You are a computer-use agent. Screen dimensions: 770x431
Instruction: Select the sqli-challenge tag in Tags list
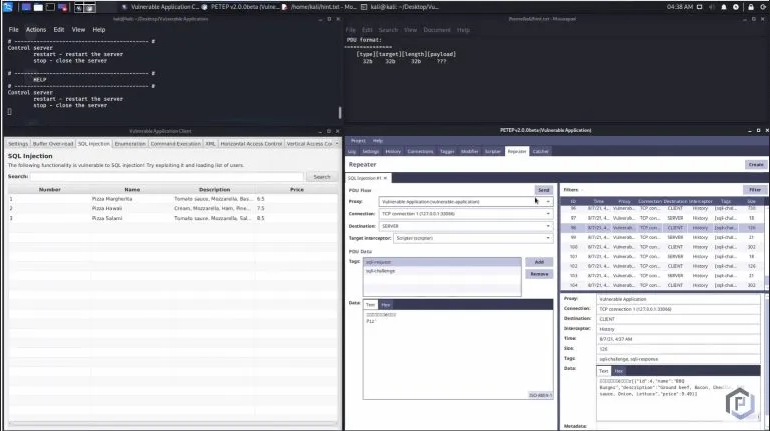point(442,271)
